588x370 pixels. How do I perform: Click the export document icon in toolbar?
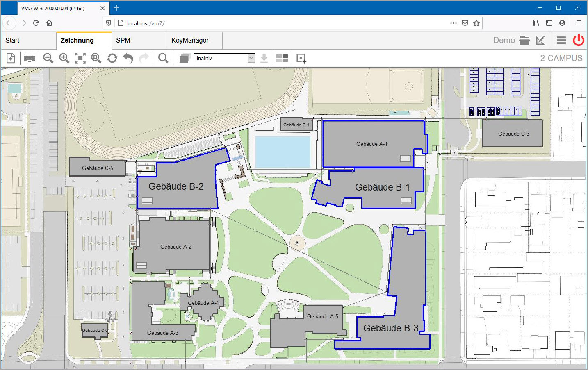click(11, 58)
